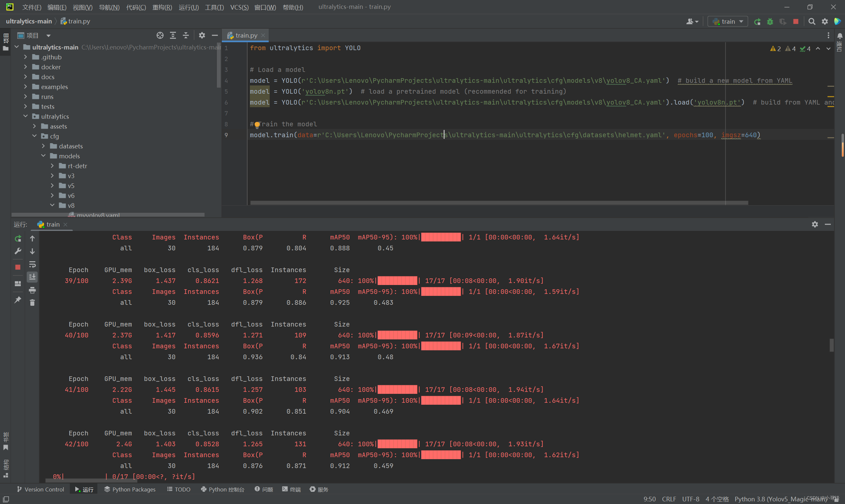Click the rerun icon in the run panel
This screenshot has width=845, height=504.
pos(18,238)
